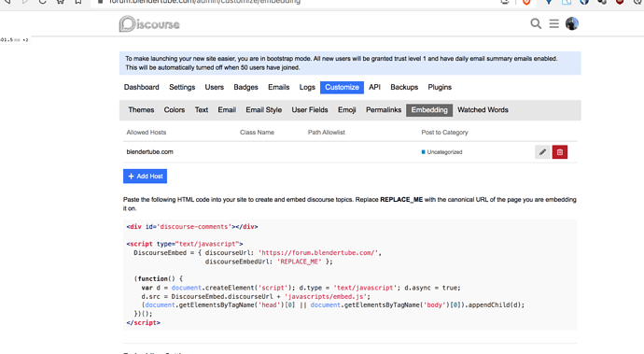Click the Uncategorized category badge
The image size is (644, 354).
point(441,152)
